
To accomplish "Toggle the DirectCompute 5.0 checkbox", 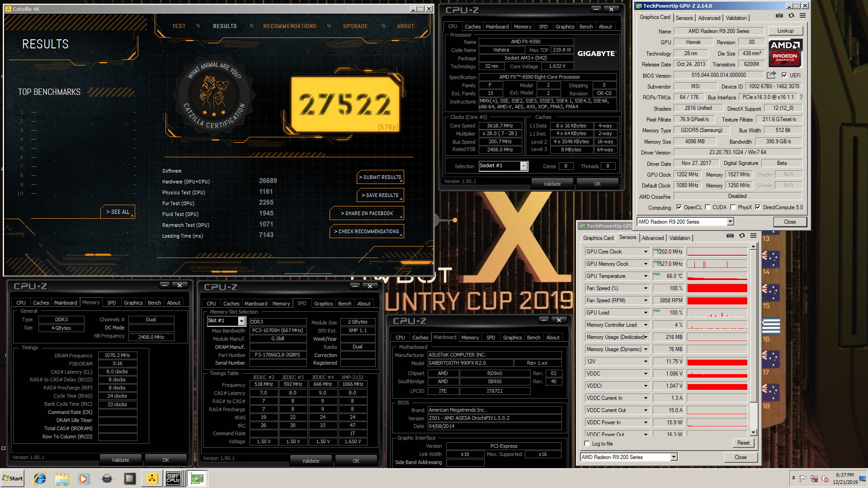I will tap(758, 207).
